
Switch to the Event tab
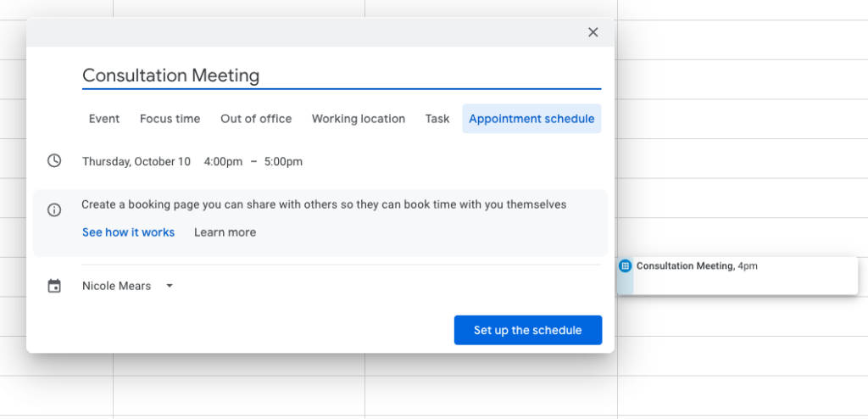click(x=104, y=119)
